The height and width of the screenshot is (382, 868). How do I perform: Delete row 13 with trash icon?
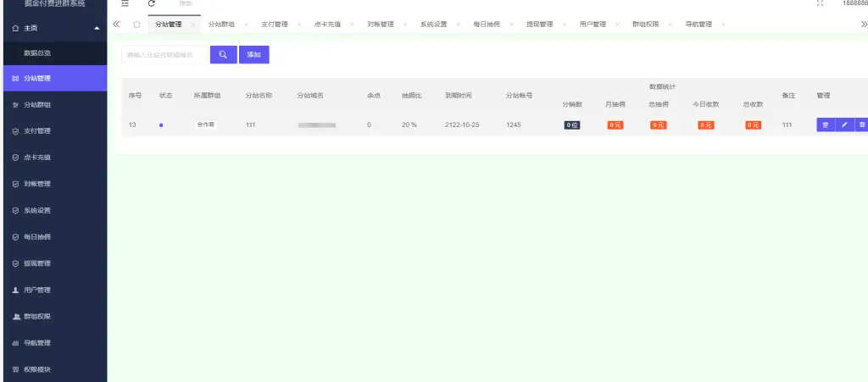pos(826,125)
